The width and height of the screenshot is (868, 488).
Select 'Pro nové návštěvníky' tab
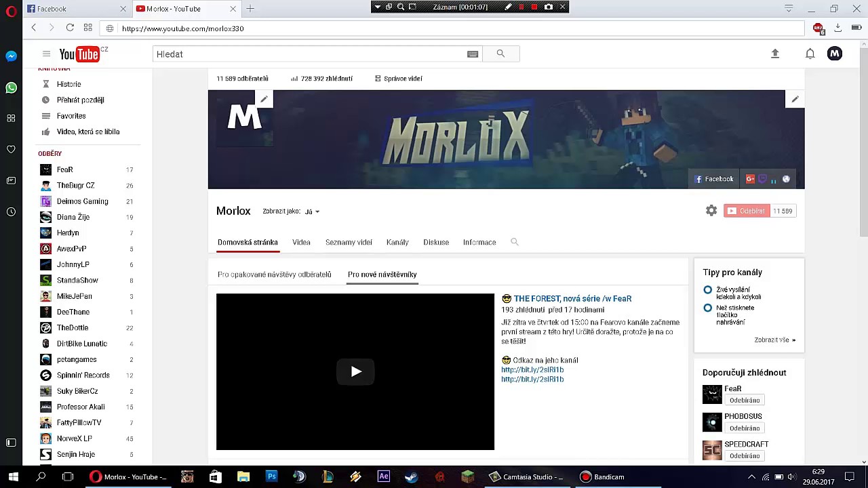382,274
